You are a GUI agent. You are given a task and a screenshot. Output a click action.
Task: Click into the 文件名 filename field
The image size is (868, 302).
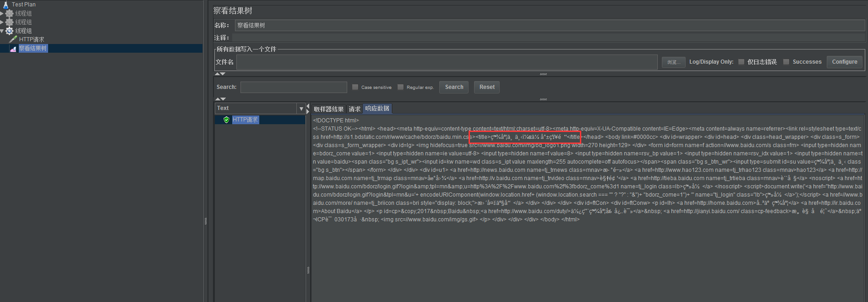click(x=447, y=62)
